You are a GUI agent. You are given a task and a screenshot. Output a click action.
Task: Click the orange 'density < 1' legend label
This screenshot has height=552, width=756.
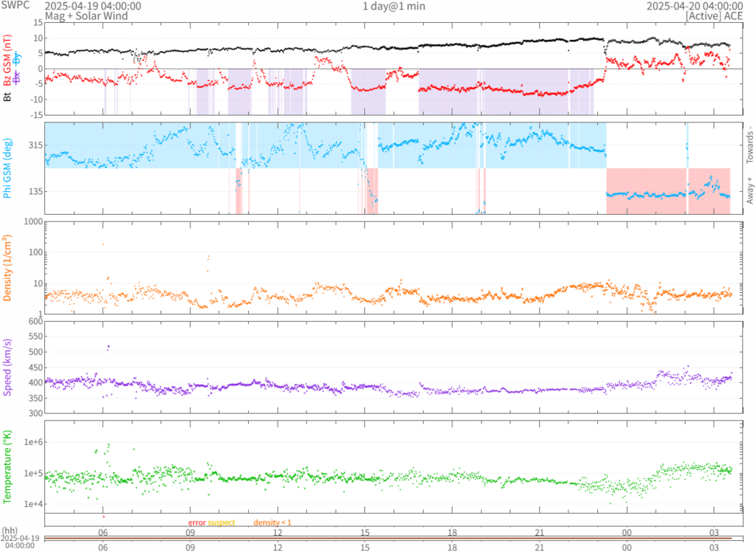coord(272,522)
